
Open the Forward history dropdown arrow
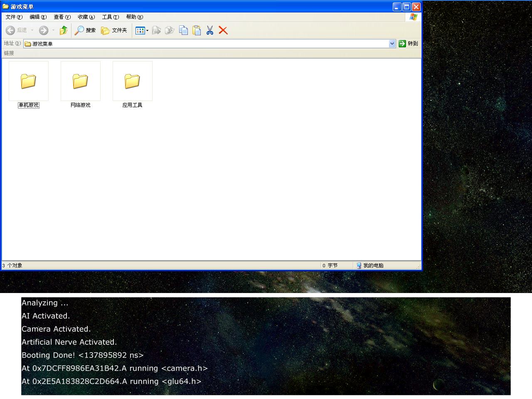pos(53,30)
